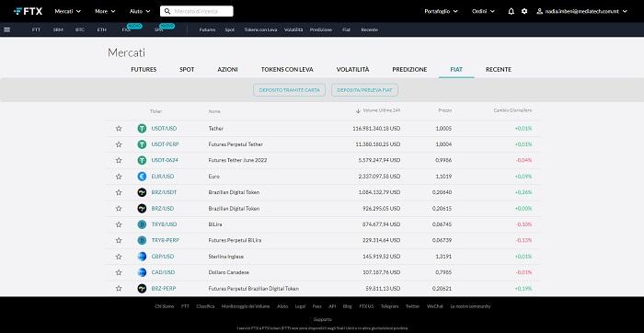
Task: Click the BRZ token icon for BRZ/USDT
Action: point(142,192)
